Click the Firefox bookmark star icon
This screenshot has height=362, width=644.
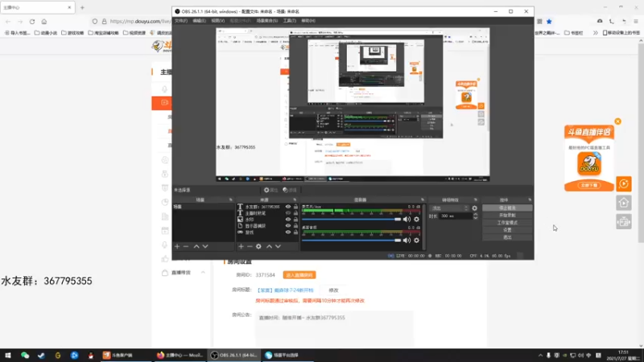549,22
